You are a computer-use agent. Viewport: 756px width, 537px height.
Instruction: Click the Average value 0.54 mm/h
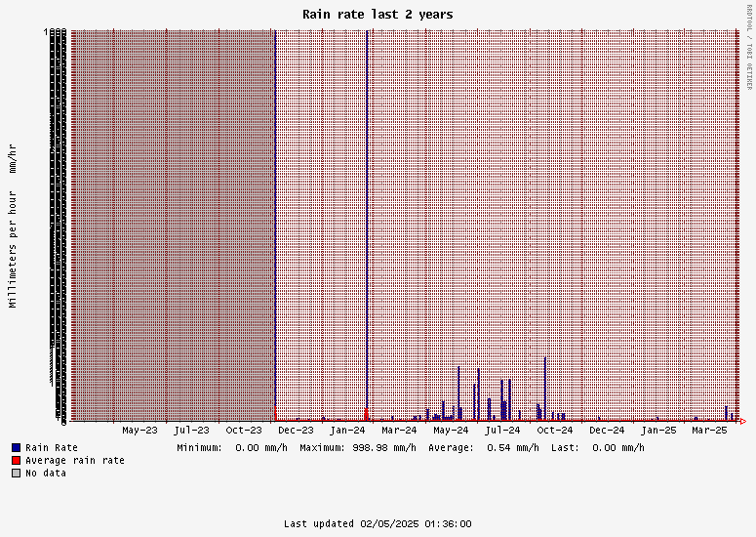tap(513, 448)
